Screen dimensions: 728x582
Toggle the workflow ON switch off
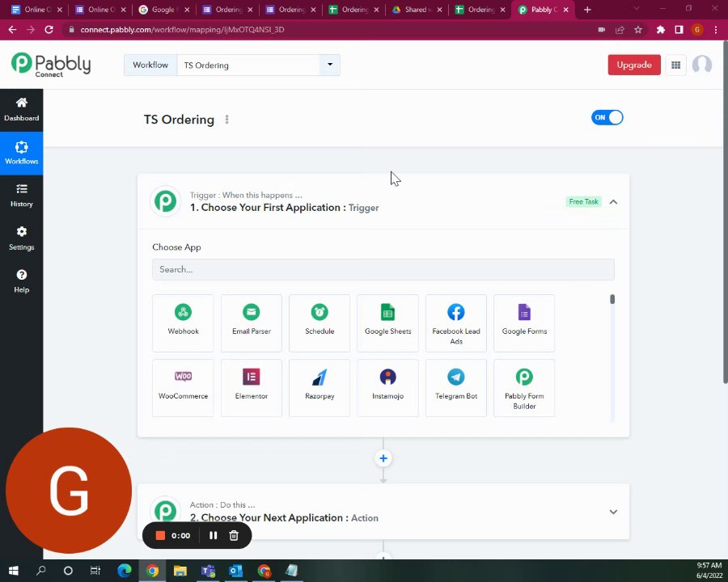(x=607, y=117)
